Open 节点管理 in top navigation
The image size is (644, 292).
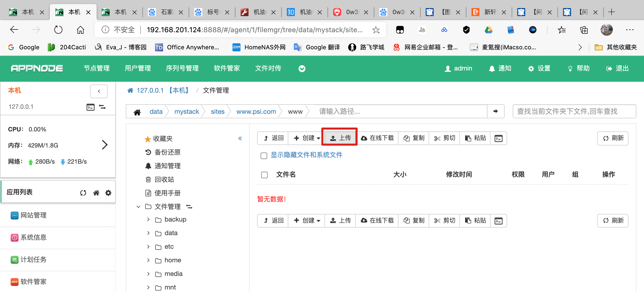click(97, 68)
